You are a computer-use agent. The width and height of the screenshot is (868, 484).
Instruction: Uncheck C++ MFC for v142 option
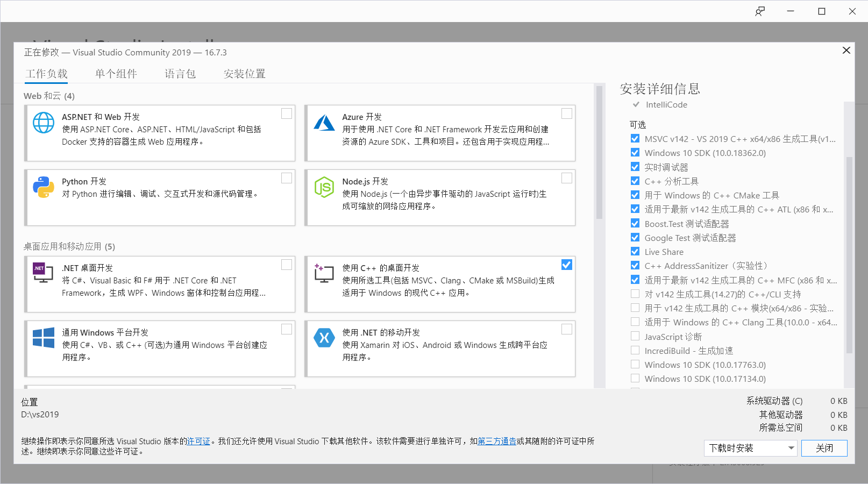(635, 280)
